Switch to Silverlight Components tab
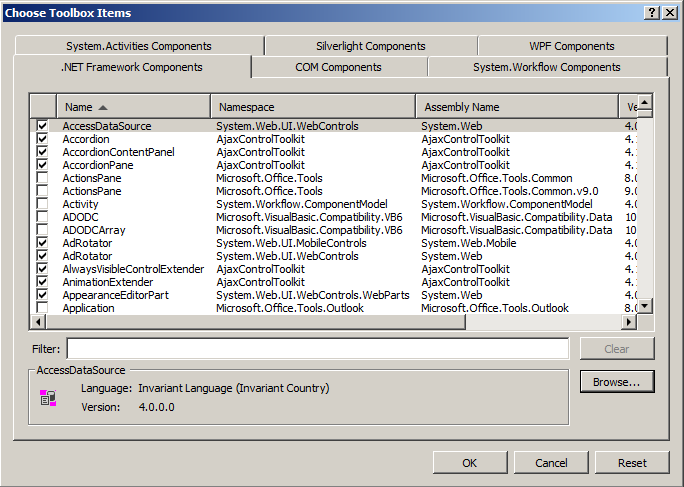 click(370, 46)
